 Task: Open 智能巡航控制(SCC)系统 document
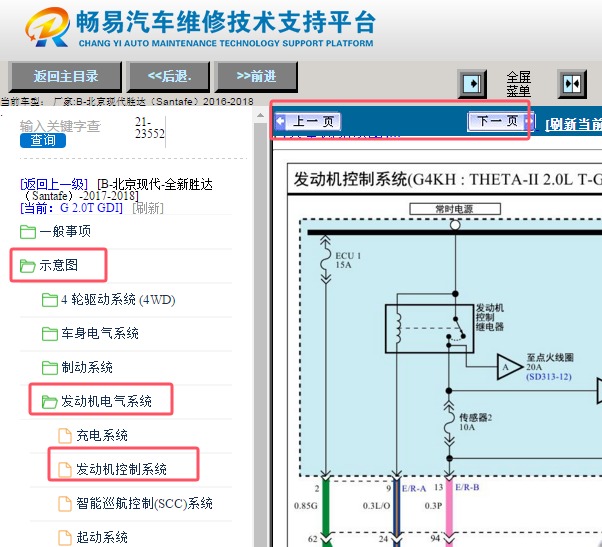point(144,503)
